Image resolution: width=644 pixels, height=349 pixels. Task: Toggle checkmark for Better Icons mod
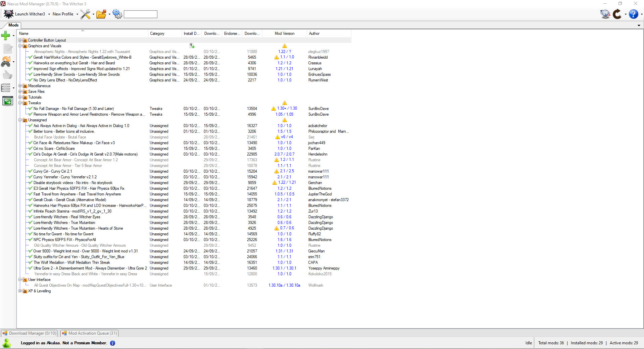click(x=31, y=131)
